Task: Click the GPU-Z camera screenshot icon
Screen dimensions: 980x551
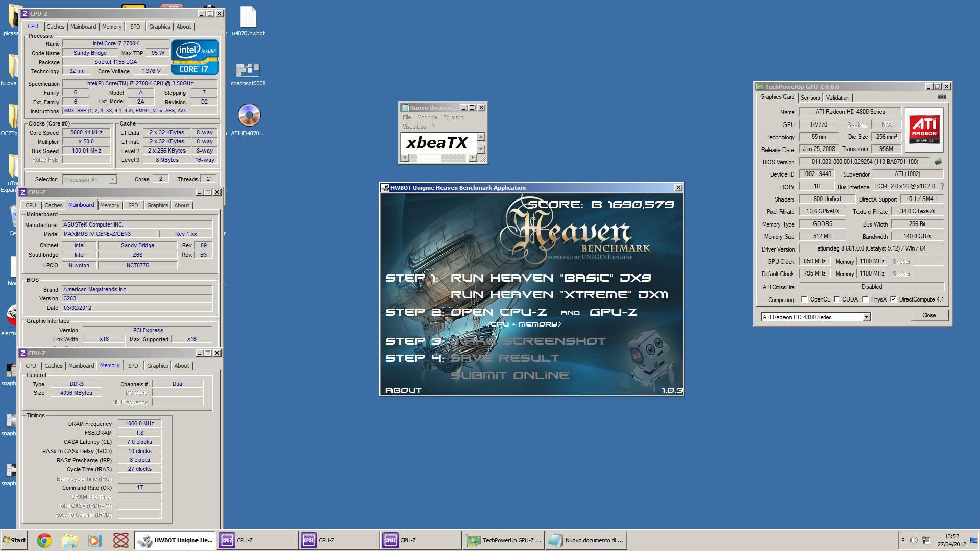Action: click(x=942, y=97)
